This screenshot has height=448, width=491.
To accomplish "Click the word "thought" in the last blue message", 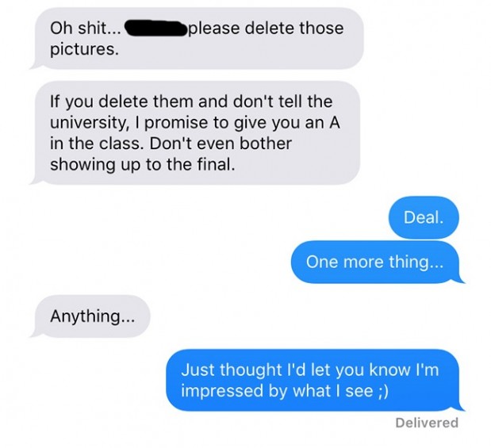I will point(250,370).
